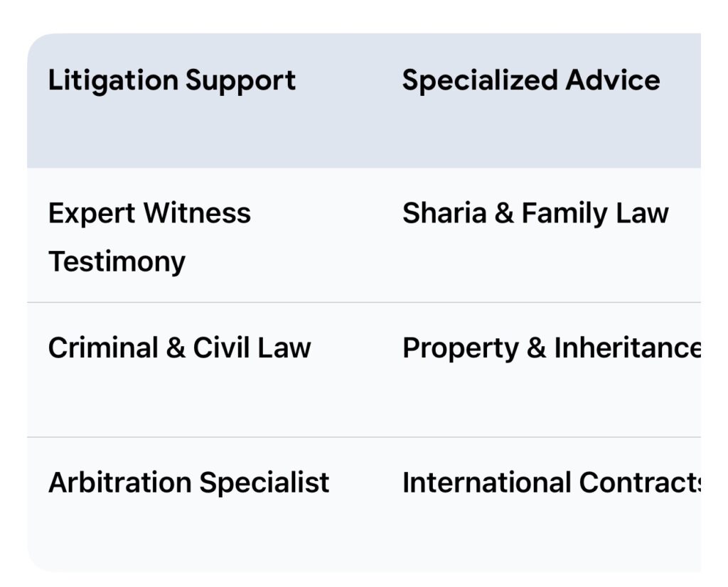This screenshot has height=587, width=728.
Task: Click the Litigation Support column header
Action: (171, 80)
